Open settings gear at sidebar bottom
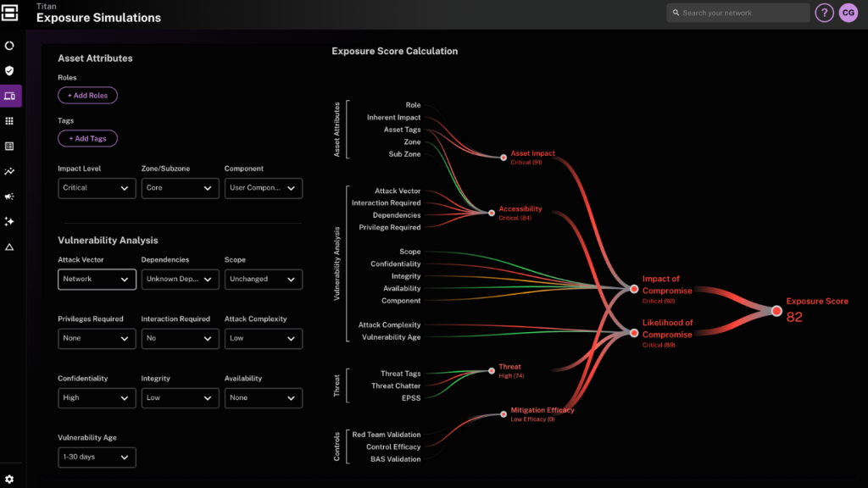Image resolution: width=868 pixels, height=488 pixels. point(10,479)
